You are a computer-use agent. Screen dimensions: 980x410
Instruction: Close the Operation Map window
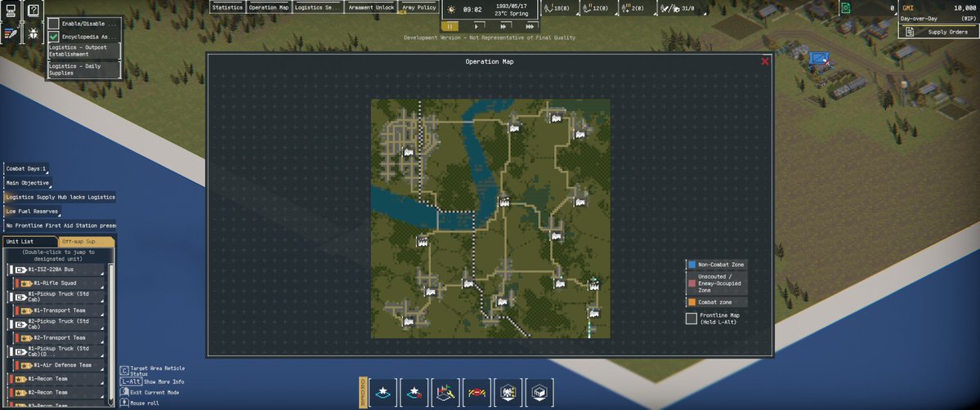[765, 61]
